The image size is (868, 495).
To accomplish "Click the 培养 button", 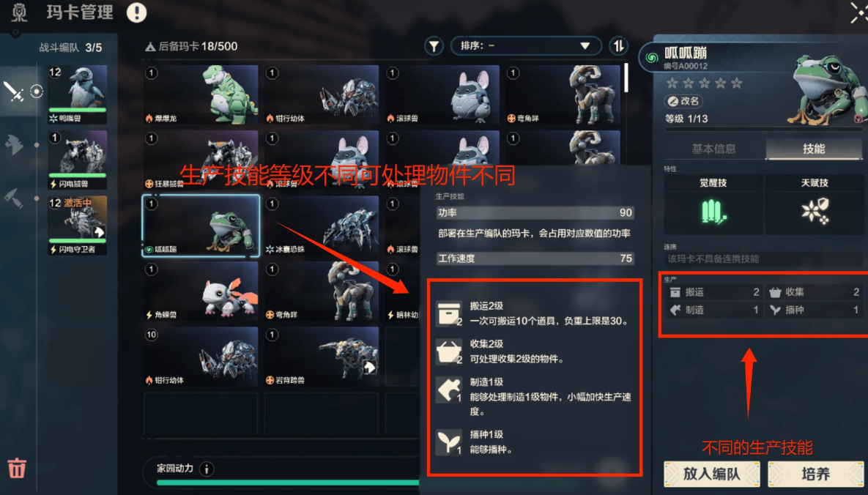I will [x=816, y=474].
